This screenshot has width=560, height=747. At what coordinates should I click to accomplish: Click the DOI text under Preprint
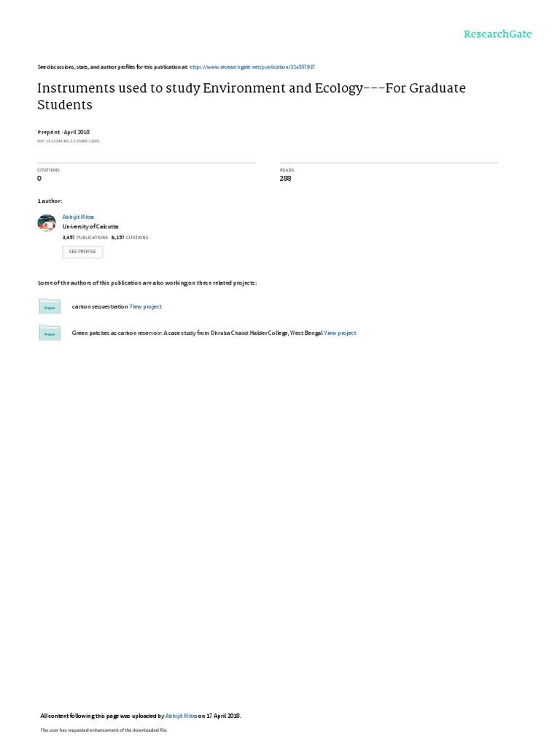pyautogui.click(x=69, y=141)
